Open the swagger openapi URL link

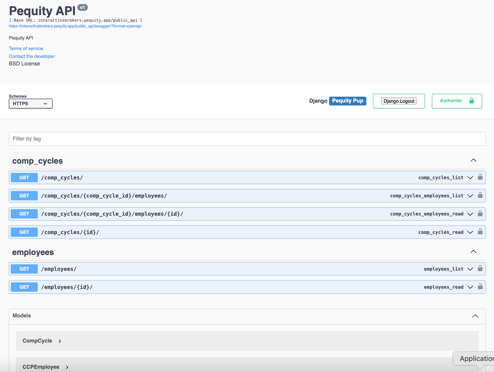point(75,26)
